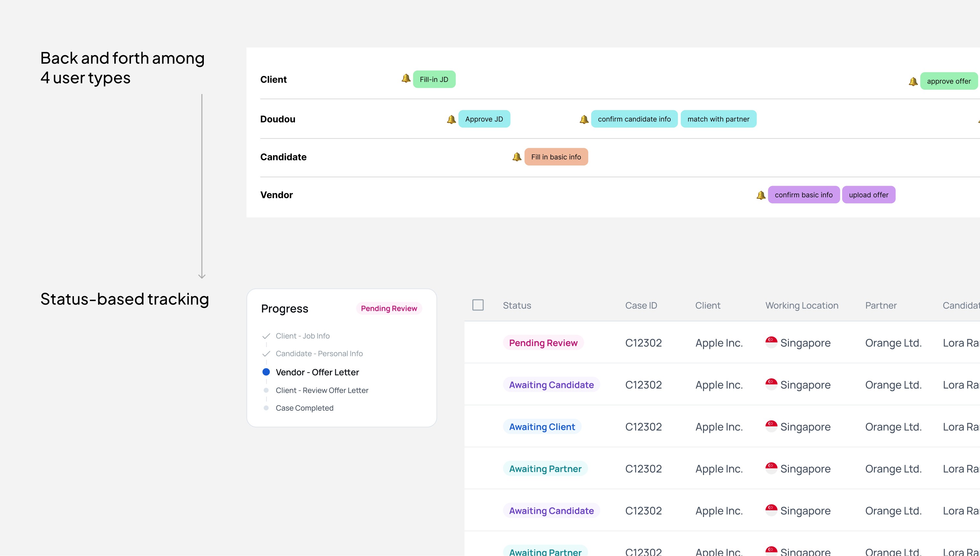
Task: Click the Singapore flag in the Pending Review row
Action: 771,342
